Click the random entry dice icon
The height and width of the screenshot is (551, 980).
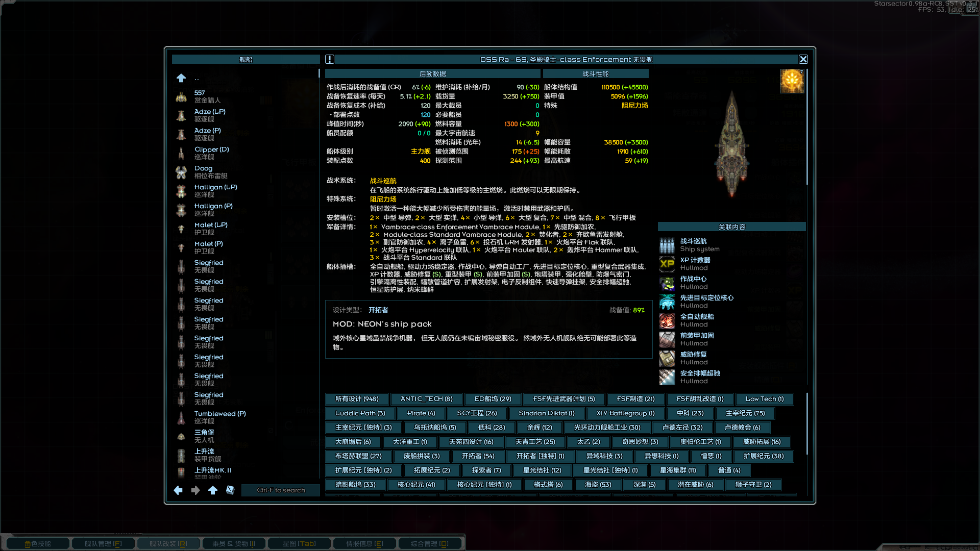230,490
